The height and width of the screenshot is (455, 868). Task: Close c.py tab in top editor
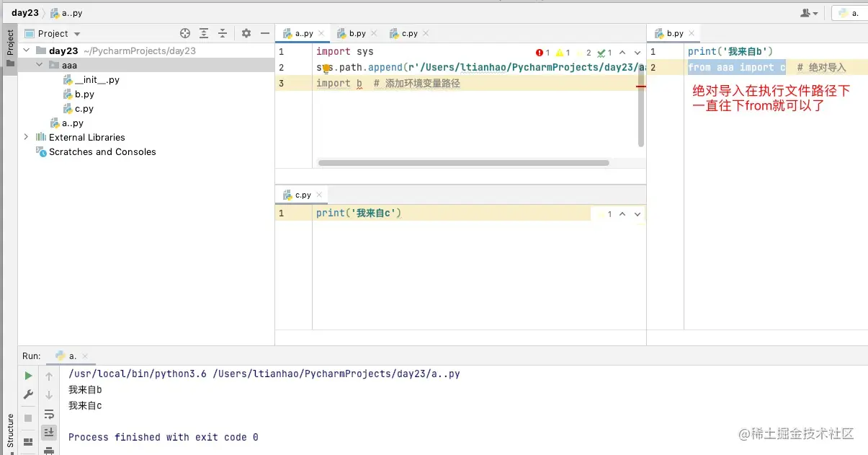426,33
